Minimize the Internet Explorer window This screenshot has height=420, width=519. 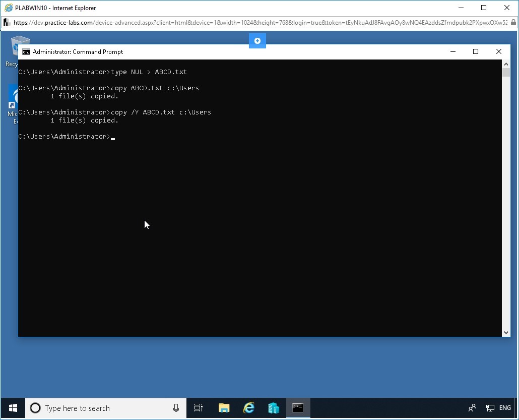click(462, 8)
